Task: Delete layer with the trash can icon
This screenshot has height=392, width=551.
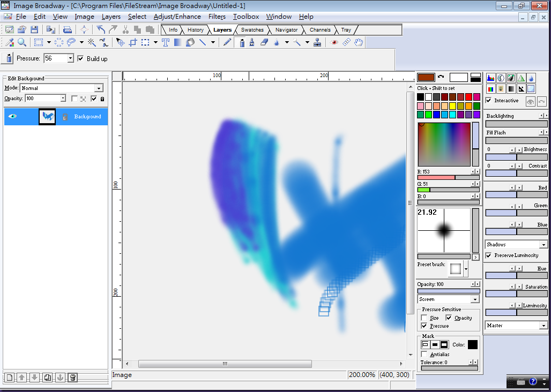Action: tap(73, 378)
